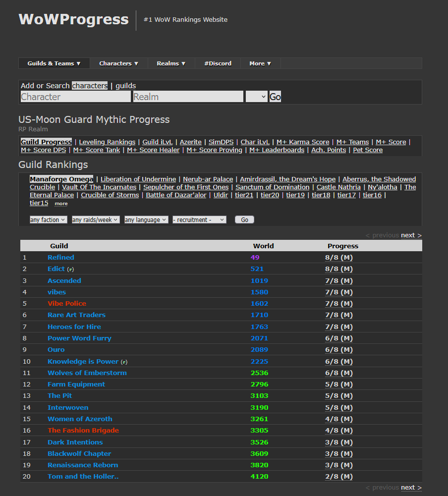This screenshot has width=448, height=496.
Task: Open the M+ Leaderboards link
Action: 277,150
